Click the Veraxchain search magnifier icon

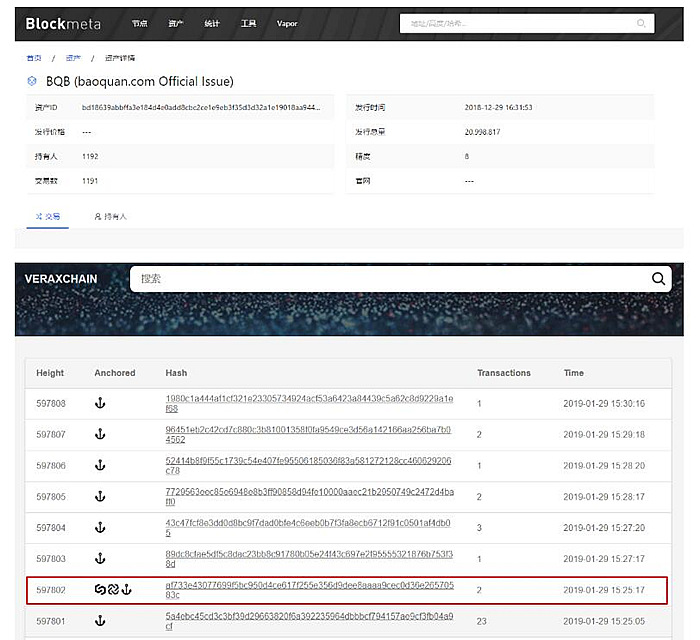[658, 279]
